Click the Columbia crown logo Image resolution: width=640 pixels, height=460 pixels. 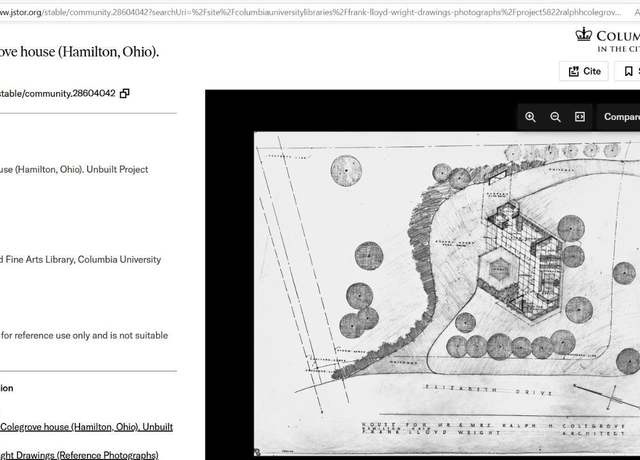coord(584,34)
